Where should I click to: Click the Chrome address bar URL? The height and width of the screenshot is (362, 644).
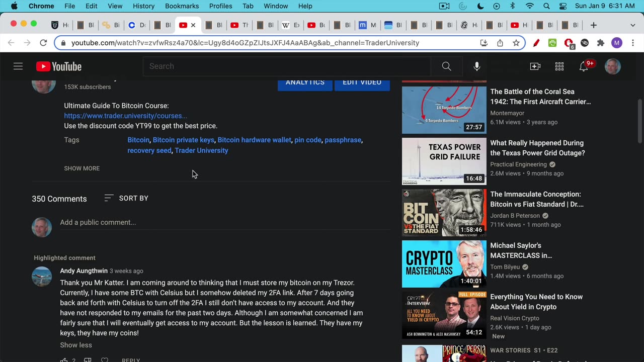click(x=245, y=43)
